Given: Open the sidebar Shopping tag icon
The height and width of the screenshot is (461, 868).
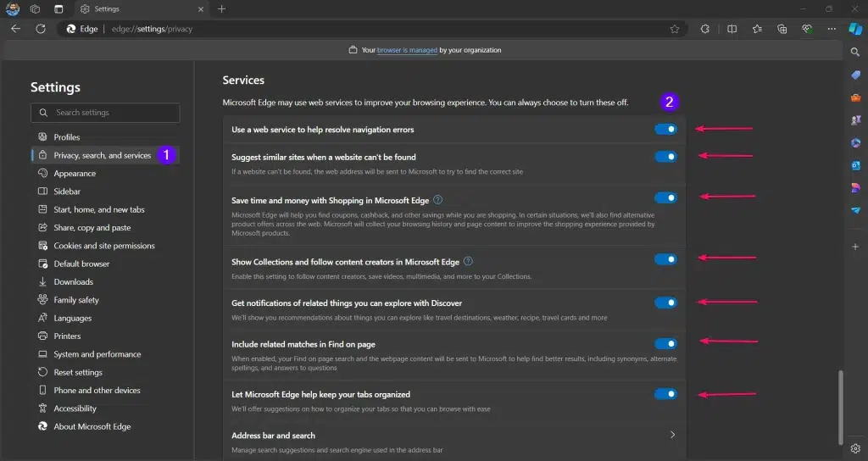Looking at the screenshot, I should pyautogui.click(x=855, y=75).
